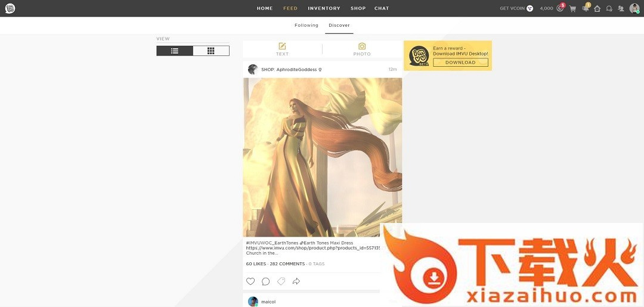Open the Earth Tones dress post image
Screen dimensions: 644x307
point(323,157)
